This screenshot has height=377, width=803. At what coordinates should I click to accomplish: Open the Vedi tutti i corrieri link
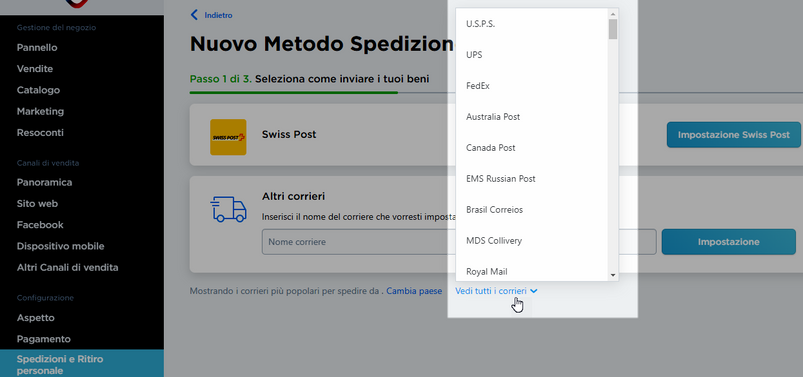tap(491, 291)
